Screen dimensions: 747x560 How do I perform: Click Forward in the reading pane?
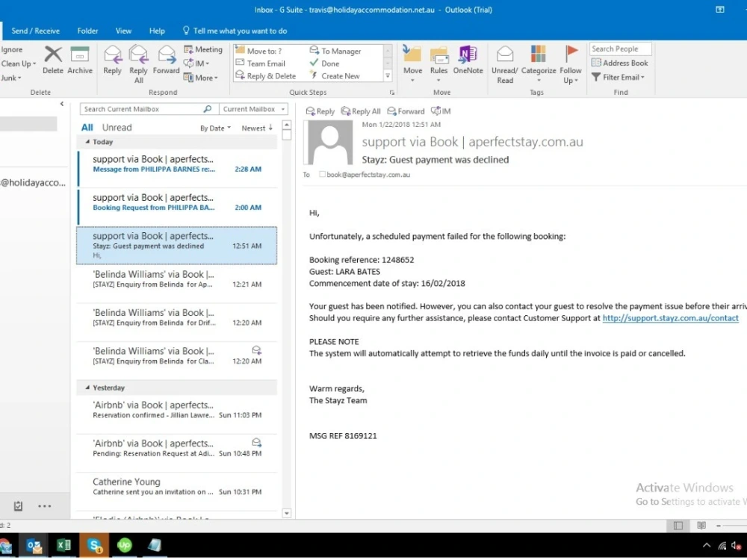[406, 111]
